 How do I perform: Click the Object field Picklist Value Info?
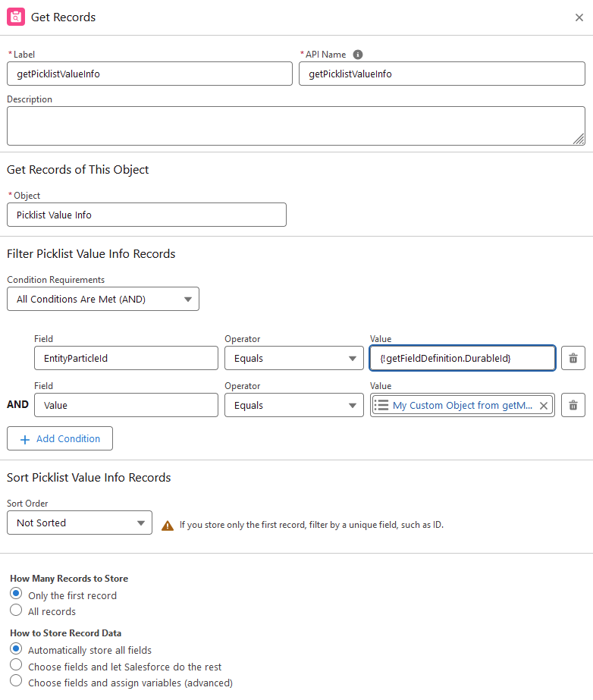[x=146, y=215]
